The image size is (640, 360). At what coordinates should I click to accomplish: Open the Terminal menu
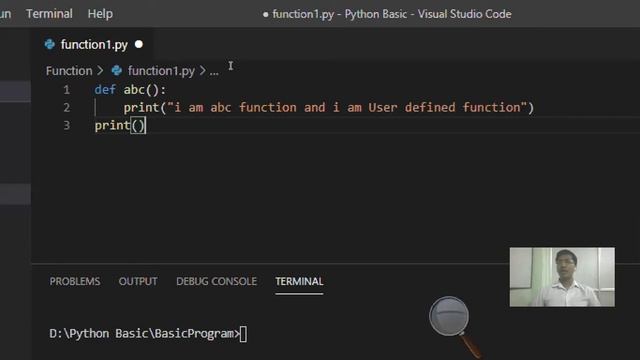pos(49,14)
